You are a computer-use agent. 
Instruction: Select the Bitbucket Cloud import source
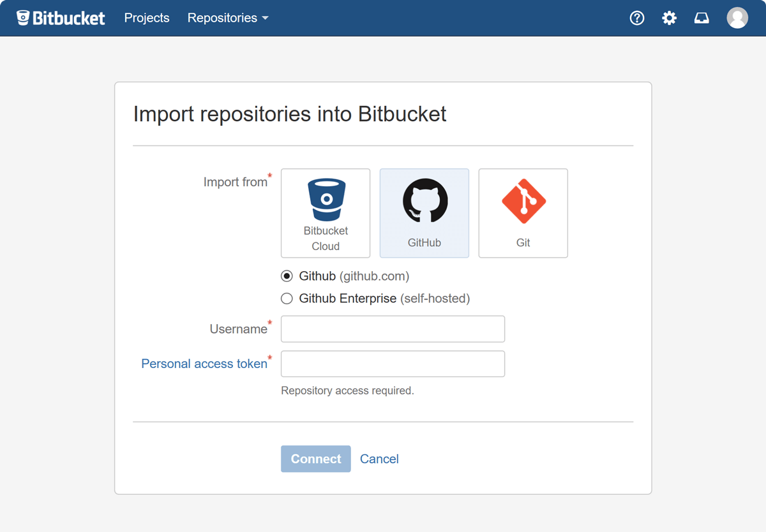(x=326, y=213)
